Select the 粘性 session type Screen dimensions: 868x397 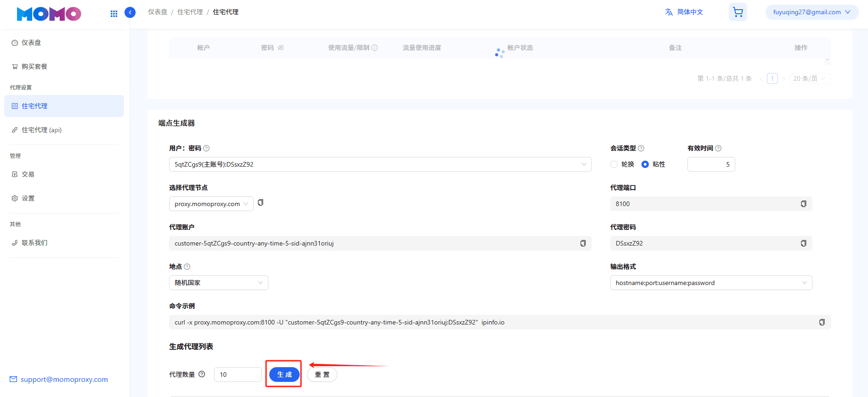[645, 164]
